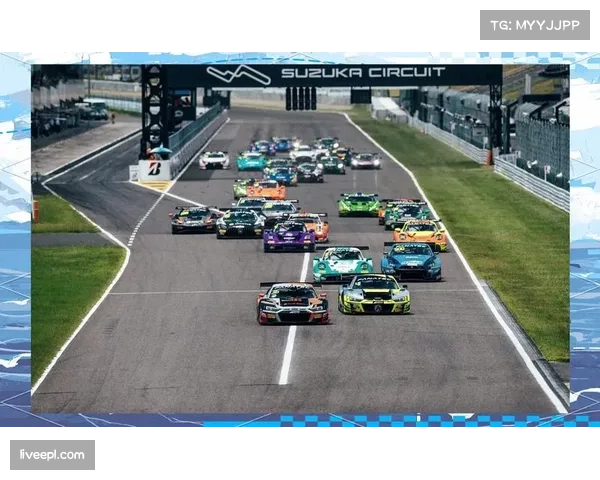Screen dimensions: 600x480
Task: Click the white car near the pit wall
Action: click(213, 160)
